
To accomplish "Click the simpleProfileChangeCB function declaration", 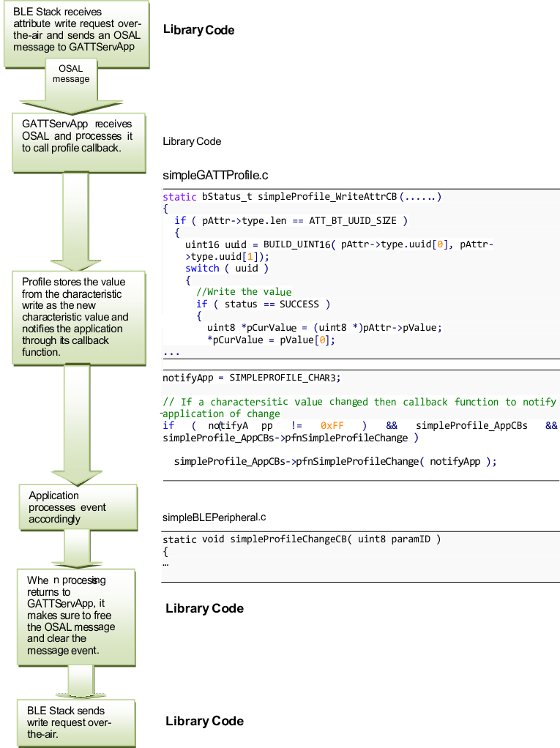I will (302, 539).
